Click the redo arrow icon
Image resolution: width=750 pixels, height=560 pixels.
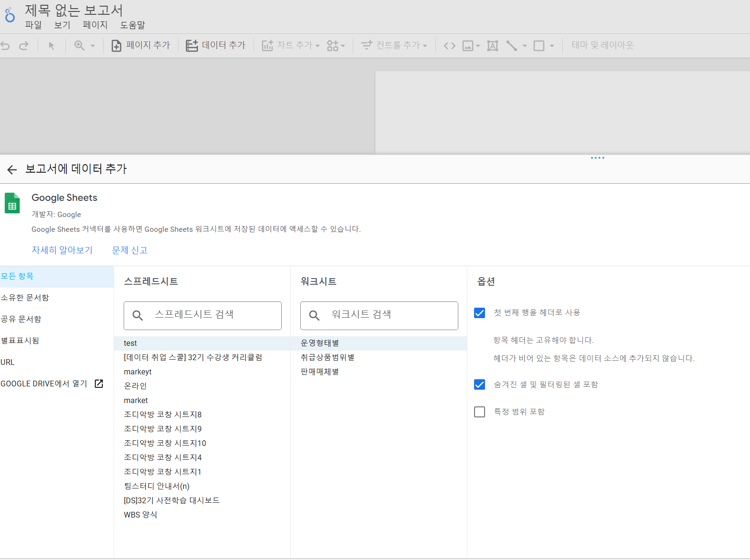[x=24, y=46]
